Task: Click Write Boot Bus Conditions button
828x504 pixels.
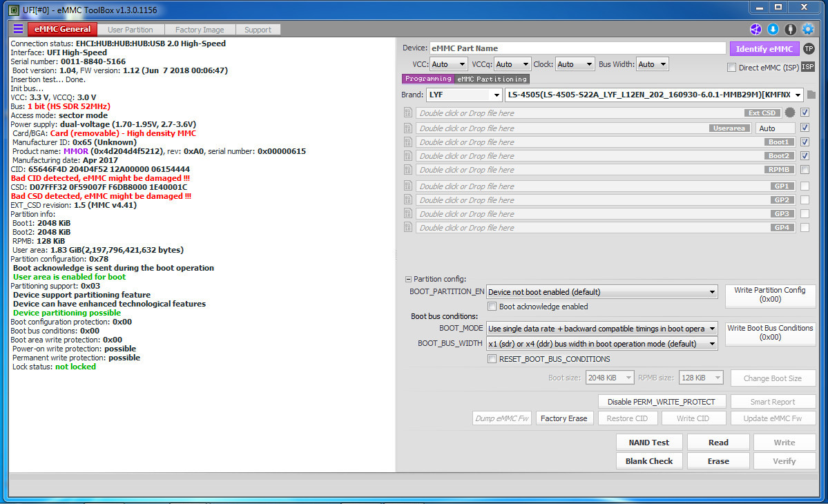Action: (770, 333)
